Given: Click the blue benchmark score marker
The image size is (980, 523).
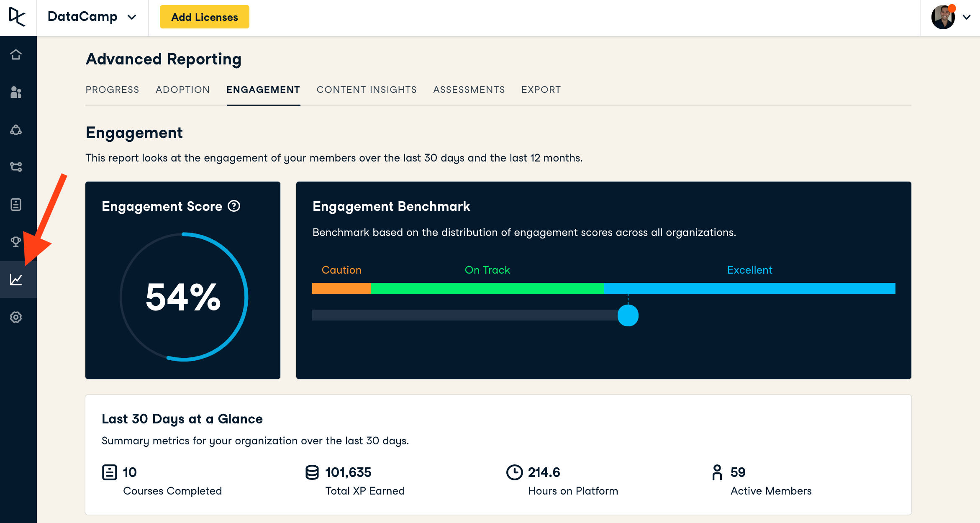Looking at the screenshot, I should click(x=628, y=315).
